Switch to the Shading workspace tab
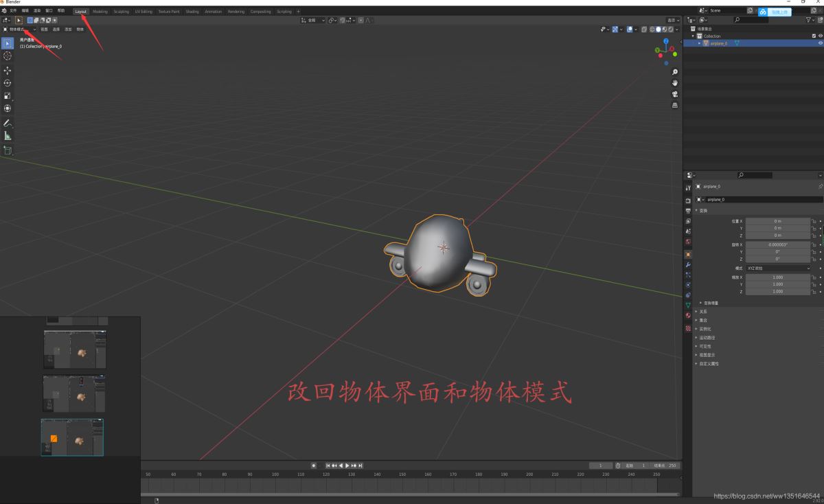The width and height of the screenshot is (824, 504). pos(192,11)
